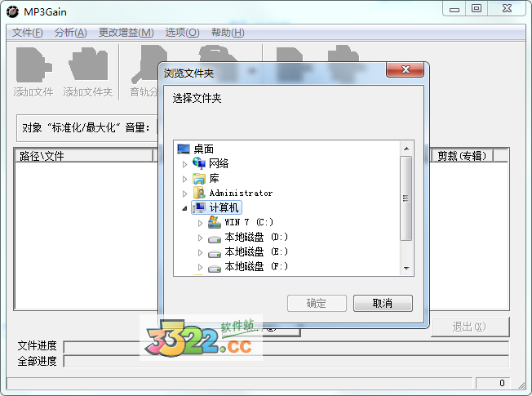
Task: Select the Computer icon in tree
Action: pyautogui.click(x=199, y=207)
